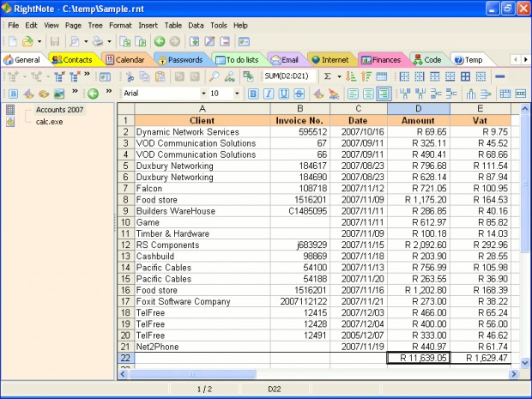Click the green back arrow in main toolbar
The width and height of the screenshot is (532, 399).
click(160, 41)
